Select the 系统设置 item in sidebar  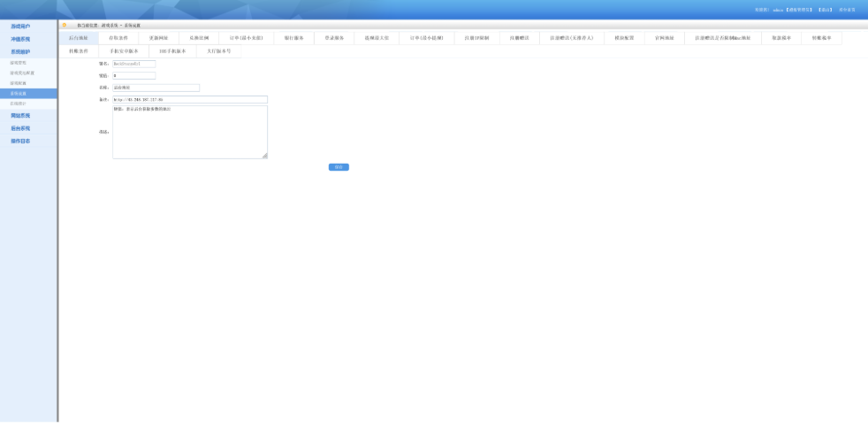pyautogui.click(x=19, y=93)
